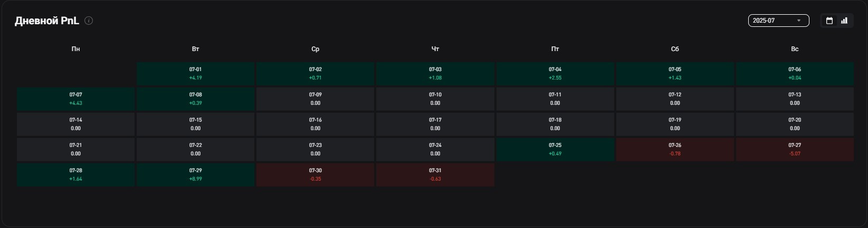Screen dimensions: 868x228
Task: Open the 2025-07 month dropdown
Action: click(778, 21)
